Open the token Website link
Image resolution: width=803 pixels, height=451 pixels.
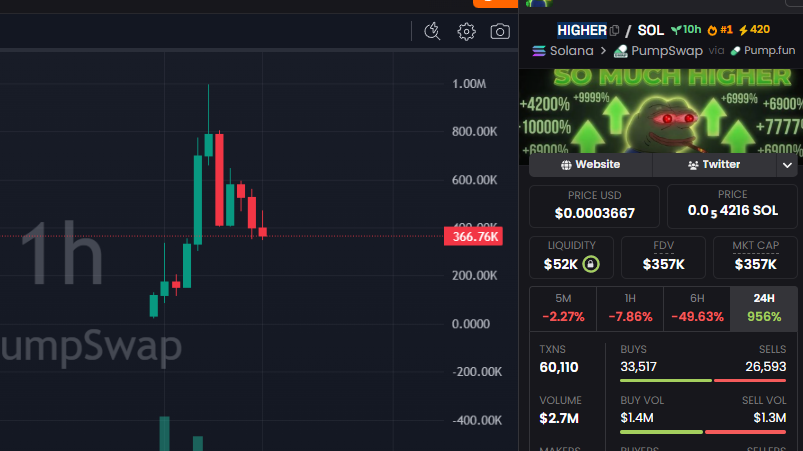(590, 165)
